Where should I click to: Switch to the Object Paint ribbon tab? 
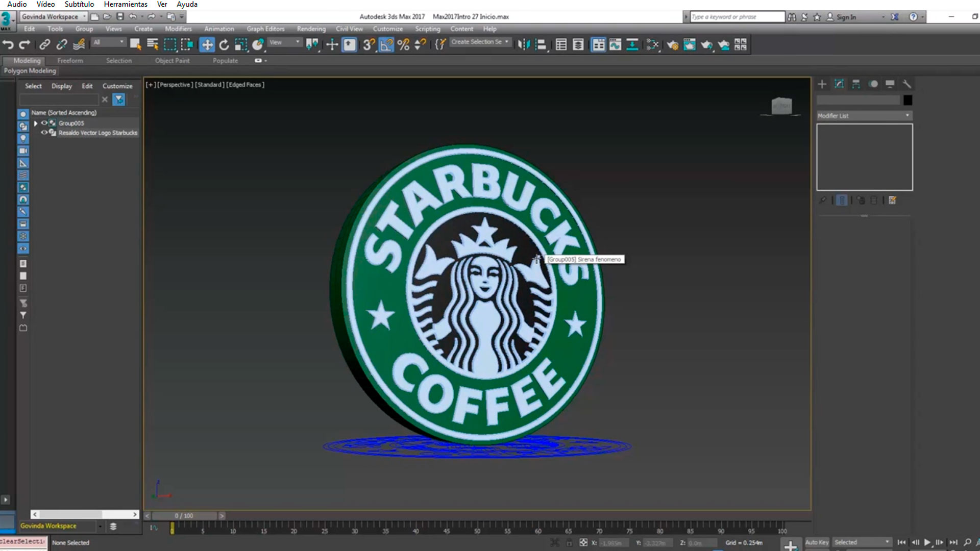pyautogui.click(x=172, y=61)
